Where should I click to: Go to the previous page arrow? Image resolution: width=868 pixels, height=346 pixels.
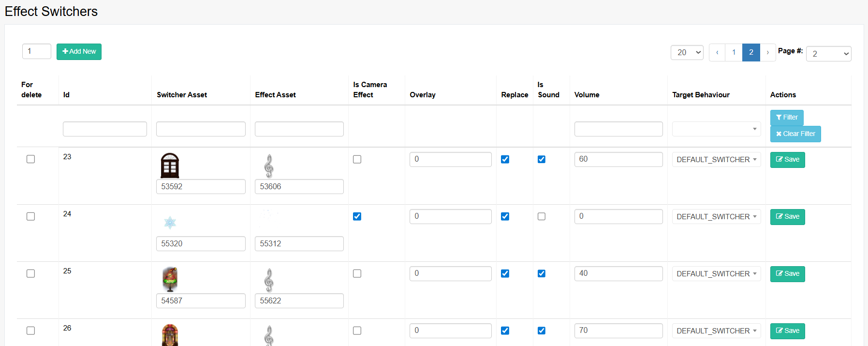[x=717, y=52]
